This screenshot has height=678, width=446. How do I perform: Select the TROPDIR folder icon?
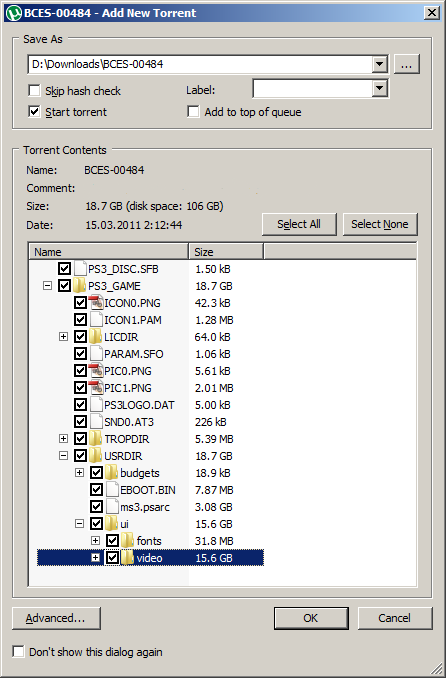(x=96, y=438)
